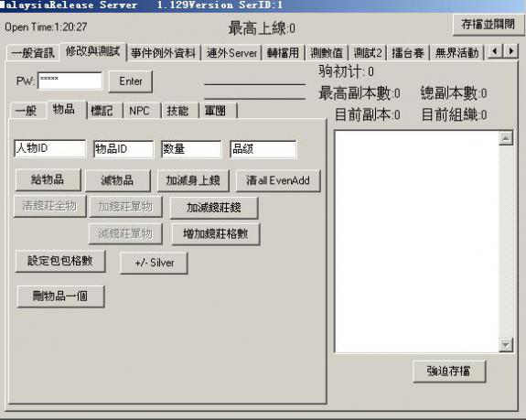The image size is (526, 420).
Task: Click the log list scroll-up arrow
Action: pos(506,138)
